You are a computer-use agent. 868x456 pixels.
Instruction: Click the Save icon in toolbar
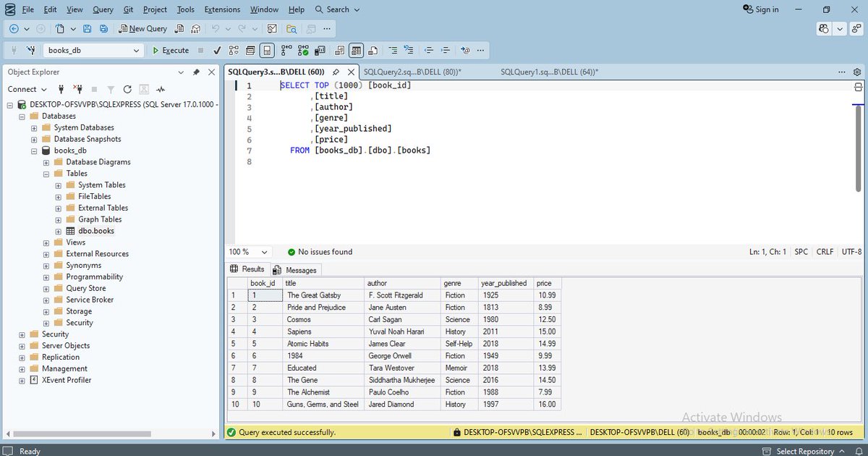[x=87, y=29]
